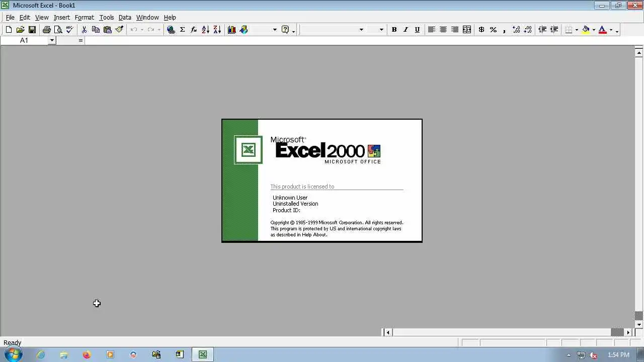Click the Redo arrow icon
The width and height of the screenshot is (644, 362).
(x=150, y=30)
